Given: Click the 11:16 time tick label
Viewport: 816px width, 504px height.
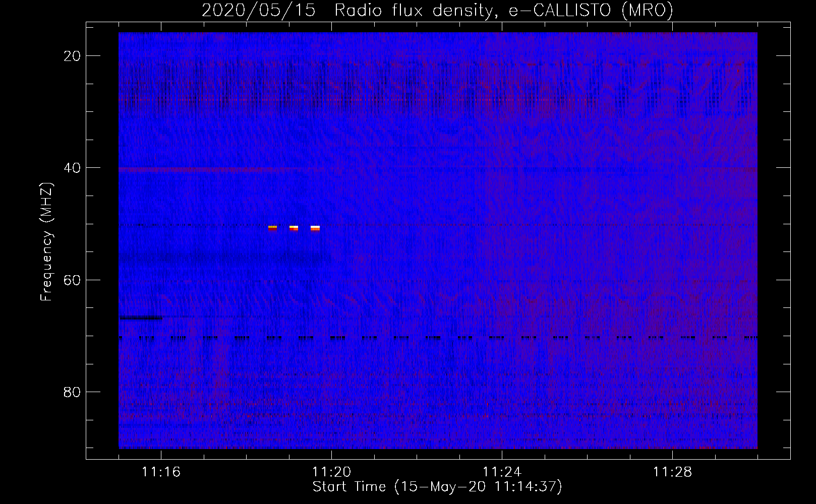Looking at the screenshot, I should 161,472.
